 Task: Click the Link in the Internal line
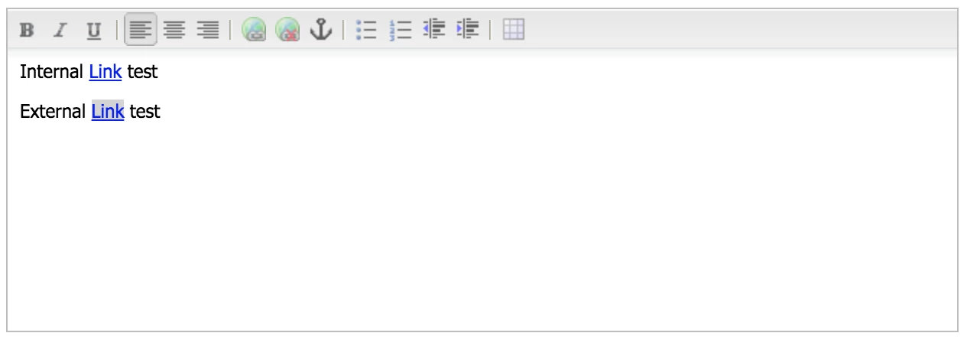[105, 72]
